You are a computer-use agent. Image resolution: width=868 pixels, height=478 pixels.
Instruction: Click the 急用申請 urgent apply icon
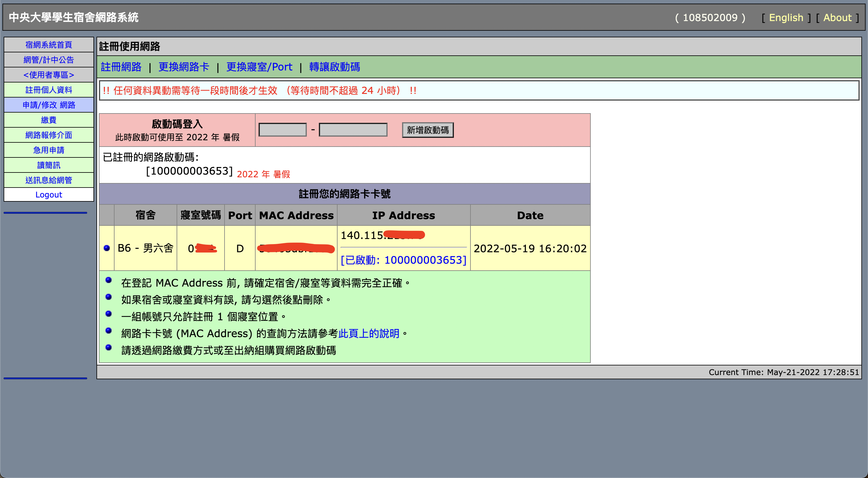point(49,150)
